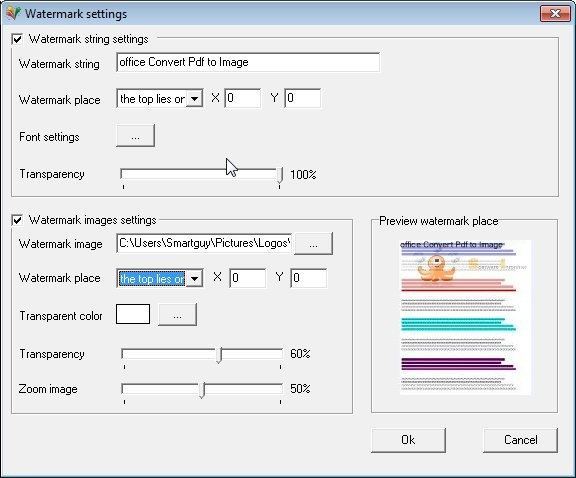Click the 100% transparency value text
This screenshot has width=576, height=478.
tap(303, 175)
